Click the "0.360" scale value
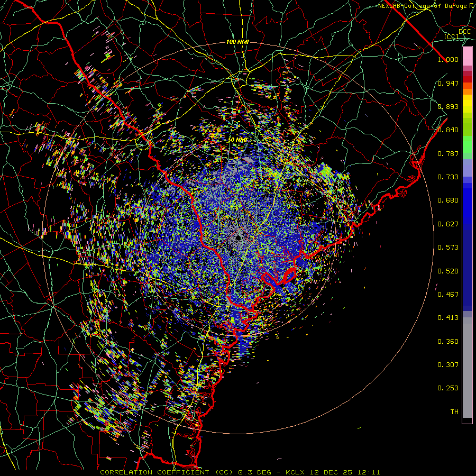Image resolution: width=476 pixels, height=476 pixels. pos(448,342)
